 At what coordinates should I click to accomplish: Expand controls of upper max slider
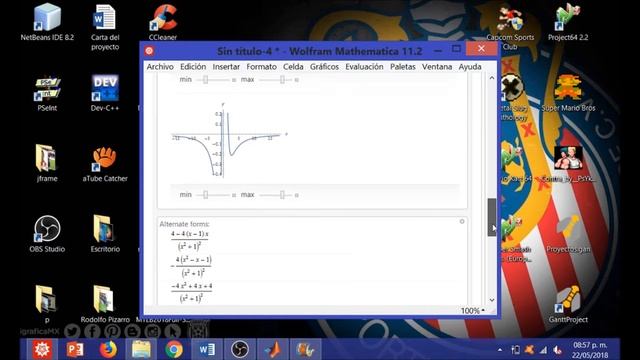(x=297, y=80)
